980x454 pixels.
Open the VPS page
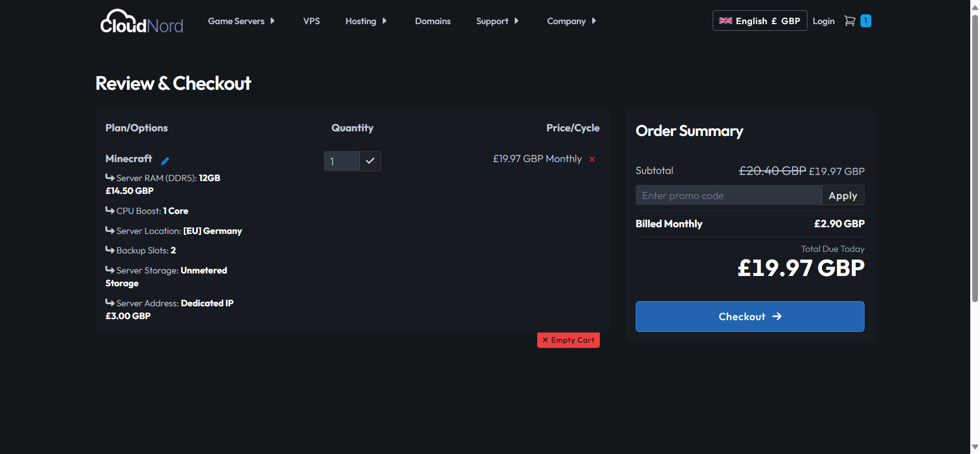[311, 21]
